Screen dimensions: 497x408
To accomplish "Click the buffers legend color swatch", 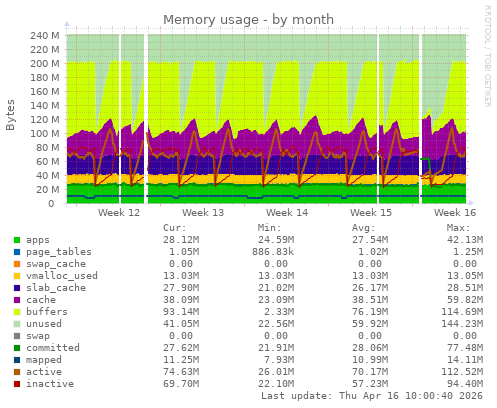I will [17, 312].
